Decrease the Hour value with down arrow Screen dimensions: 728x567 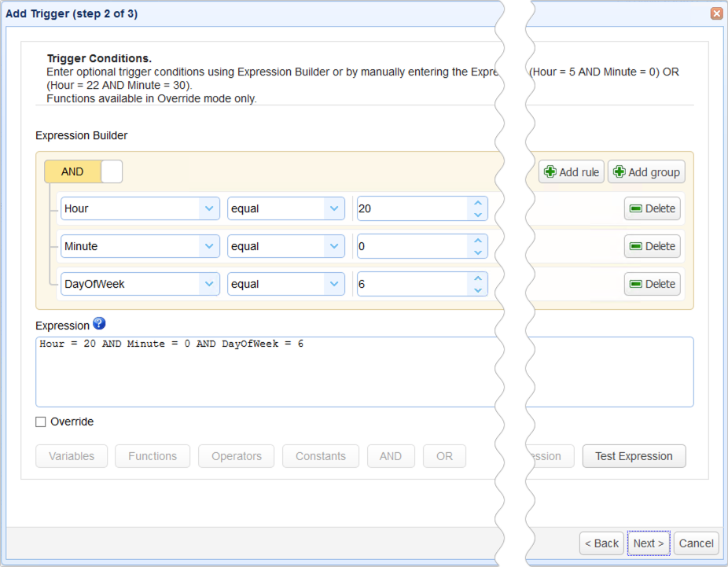point(478,215)
